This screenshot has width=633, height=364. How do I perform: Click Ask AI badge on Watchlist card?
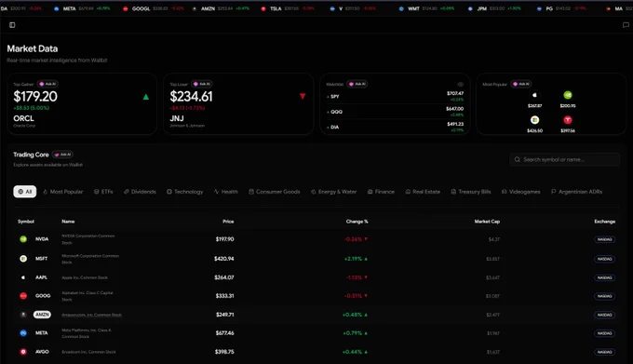tap(357, 84)
